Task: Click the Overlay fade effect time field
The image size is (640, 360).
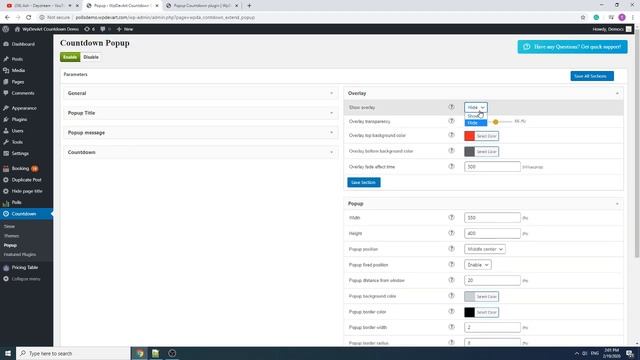Action: (x=492, y=167)
